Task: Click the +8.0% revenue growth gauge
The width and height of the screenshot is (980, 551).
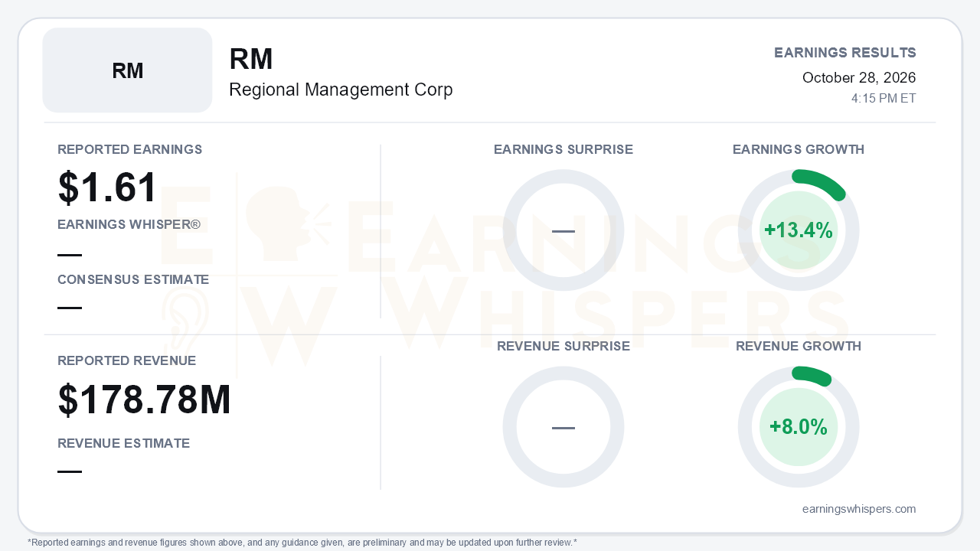Action: [x=799, y=427]
